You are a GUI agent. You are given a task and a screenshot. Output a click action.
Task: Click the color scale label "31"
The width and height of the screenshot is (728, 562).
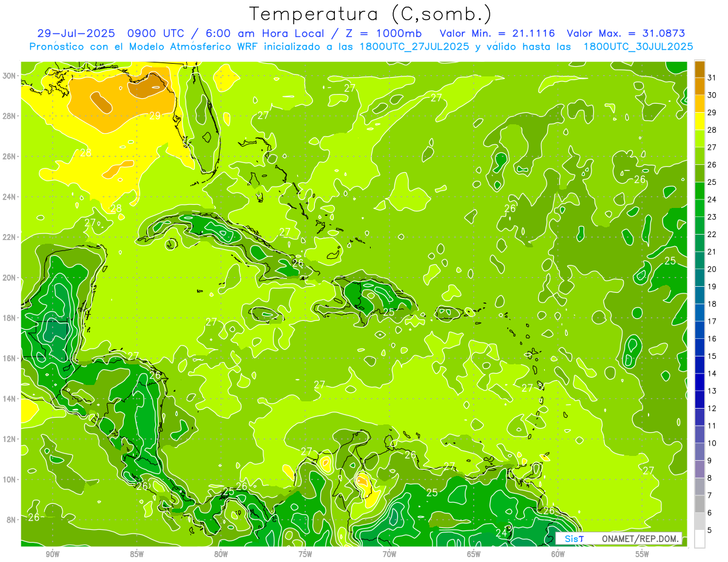[x=712, y=77]
